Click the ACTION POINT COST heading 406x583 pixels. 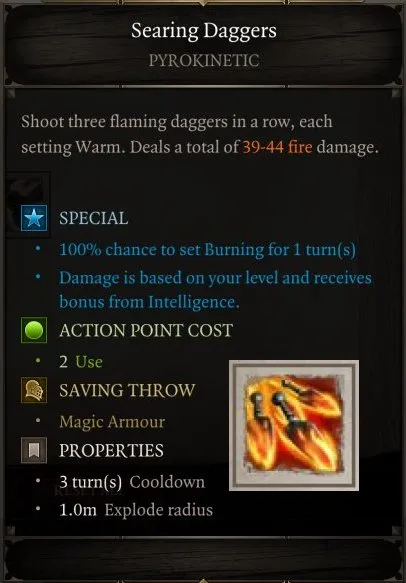coord(146,331)
